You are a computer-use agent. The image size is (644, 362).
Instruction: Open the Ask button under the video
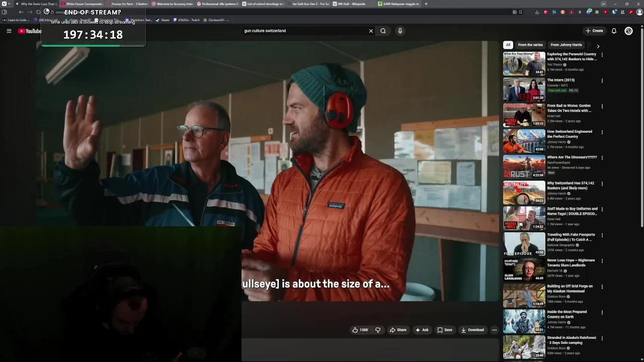[x=422, y=330]
